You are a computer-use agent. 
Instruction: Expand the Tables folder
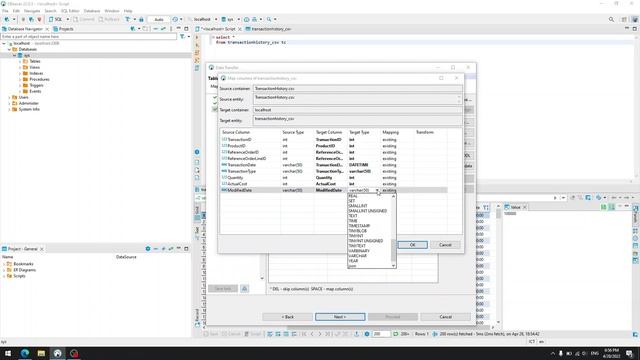(x=20, y=61)
